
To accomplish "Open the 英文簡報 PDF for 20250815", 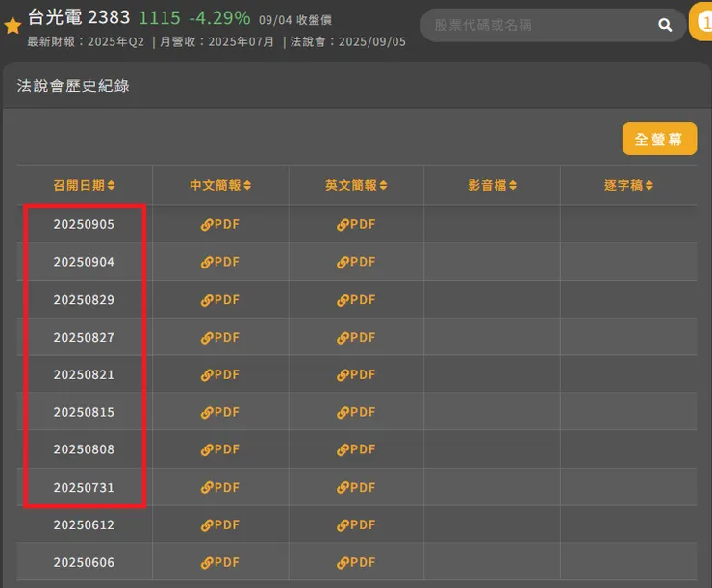I will 356,412.
